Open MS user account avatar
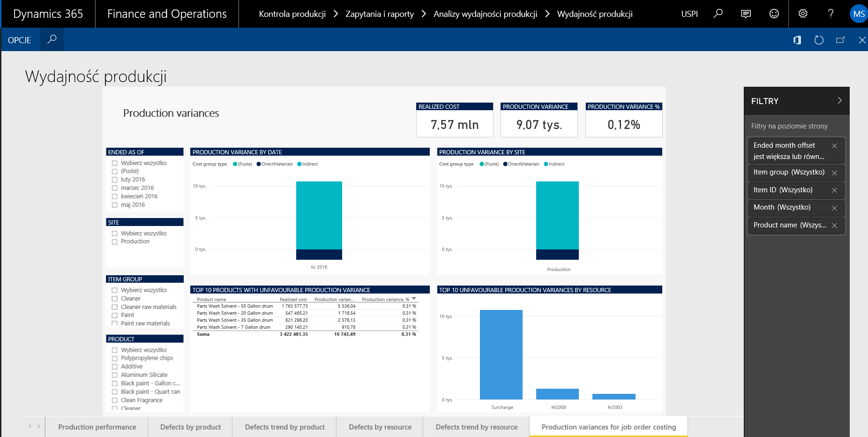The width and height of the screenshot is (868, 437). pyautogui.click(x=859, y=14)
